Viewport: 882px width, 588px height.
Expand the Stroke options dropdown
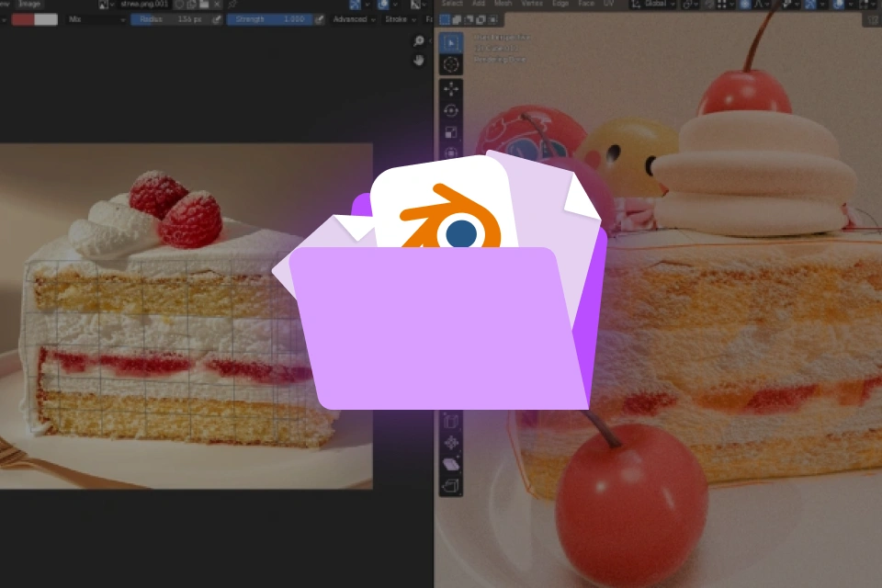(401, 19)
